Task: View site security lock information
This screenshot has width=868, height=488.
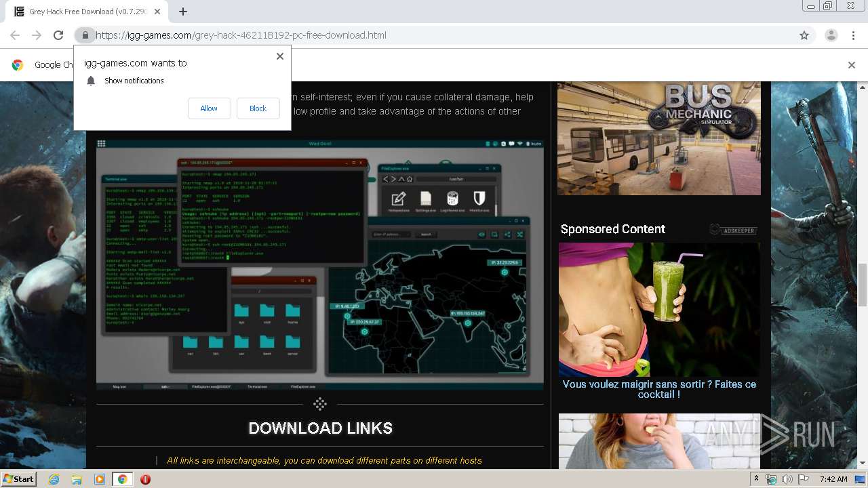Action: (x=85, y=35)
